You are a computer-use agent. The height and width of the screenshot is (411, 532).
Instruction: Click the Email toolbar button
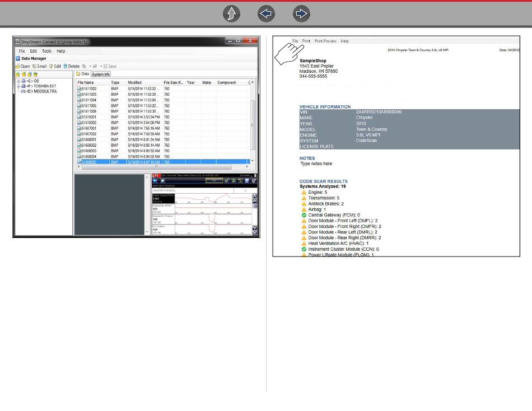pyautogui.click(x=39, y=66)
